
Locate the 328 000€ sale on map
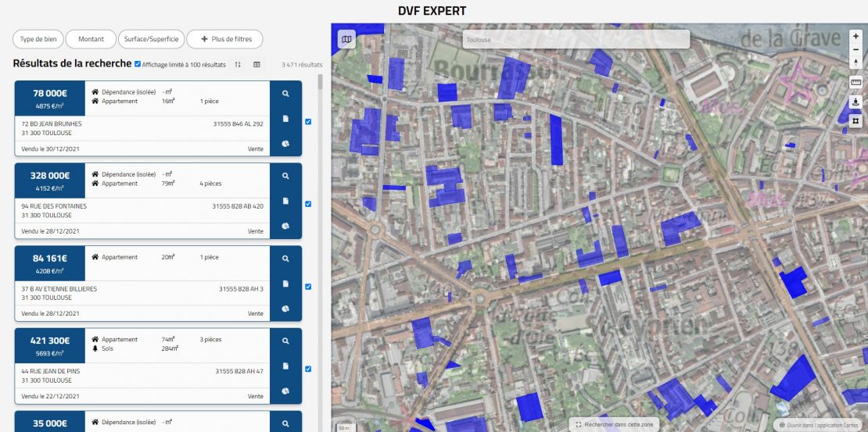[285, 176]
